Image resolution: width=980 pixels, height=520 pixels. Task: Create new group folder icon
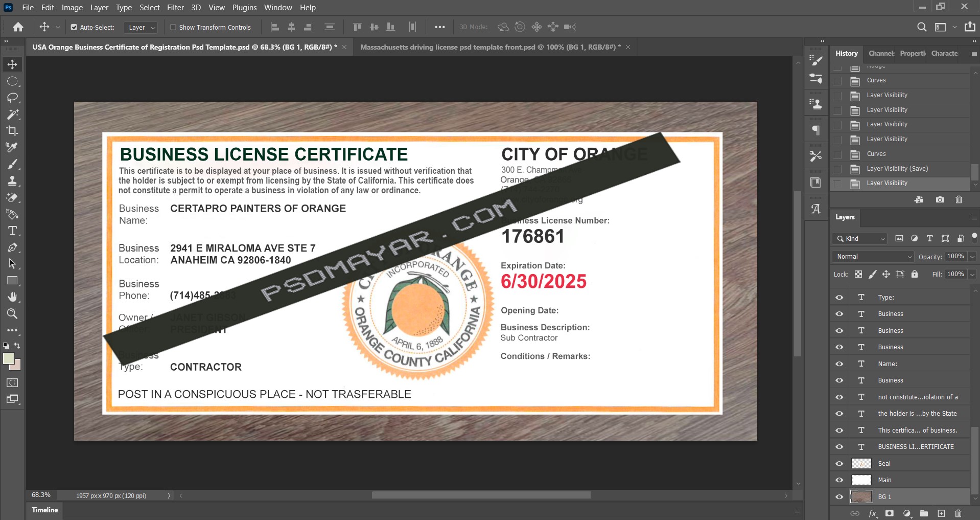tap(924, 513)
